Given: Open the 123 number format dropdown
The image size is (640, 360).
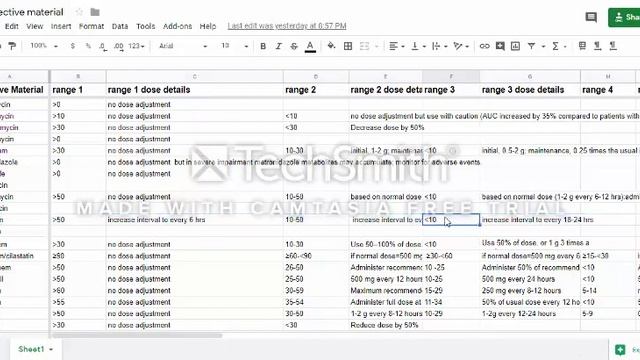Looking at the screenshot, I should click(136, 46).
